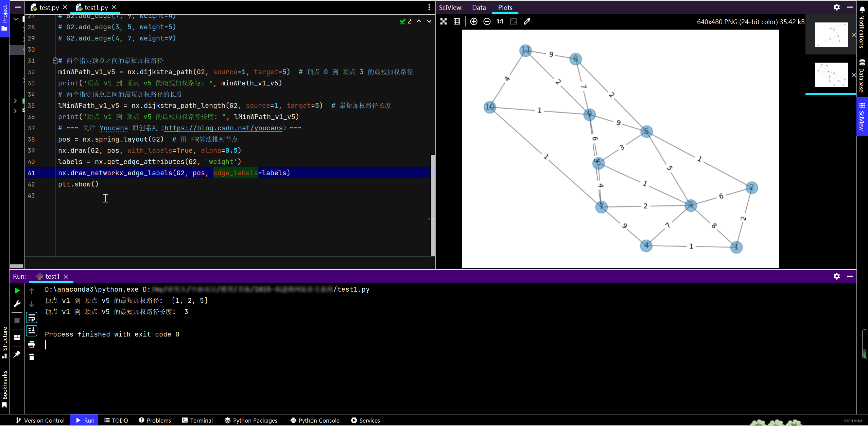Close the first plot thumbnail
Viewport: 868px width, 426px height.
click(x=854, y=34)
